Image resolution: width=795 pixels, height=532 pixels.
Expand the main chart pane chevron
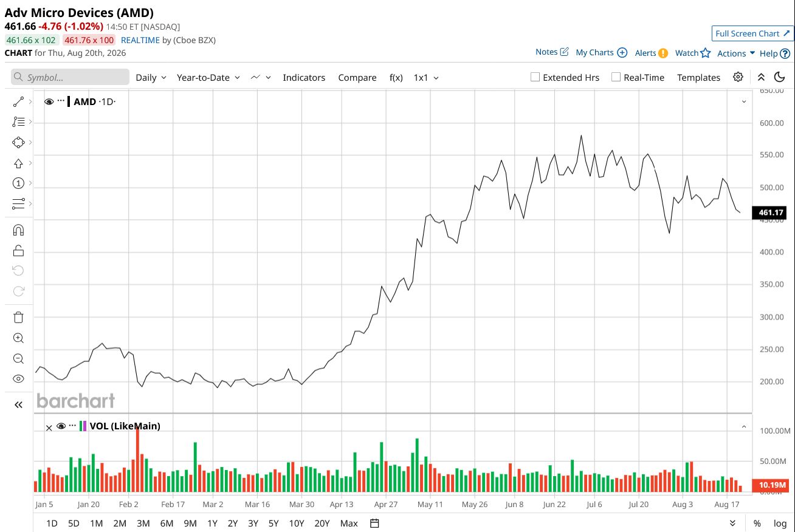point(744,102)
